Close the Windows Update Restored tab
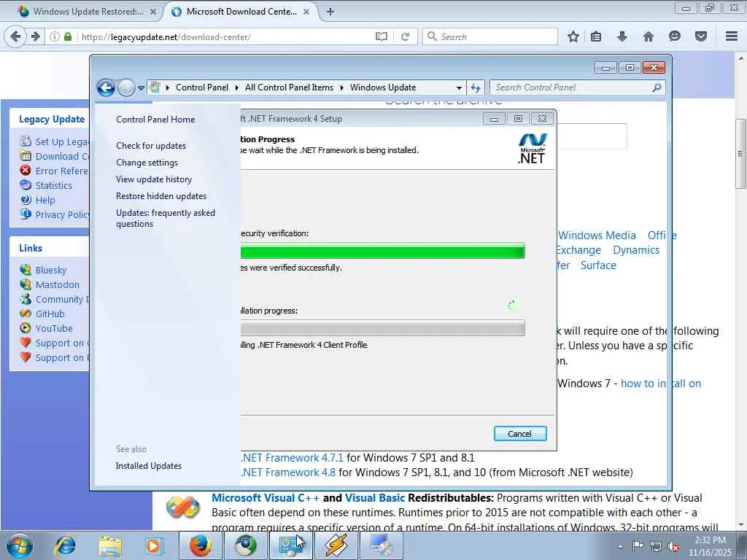This screenshot has width=747, height=560. [x=153, y=12]
